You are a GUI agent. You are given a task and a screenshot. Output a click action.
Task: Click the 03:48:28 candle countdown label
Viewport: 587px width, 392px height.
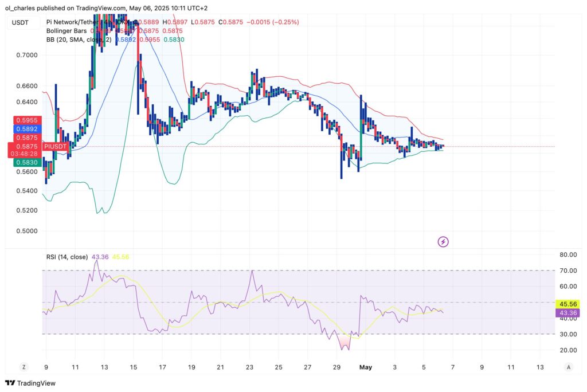[27, 154]
